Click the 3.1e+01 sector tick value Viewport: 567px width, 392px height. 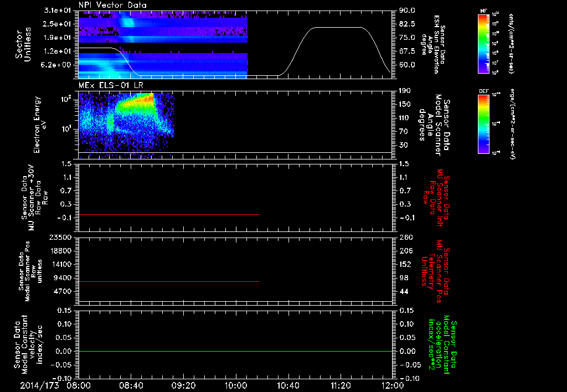click(x=57, y=11)
